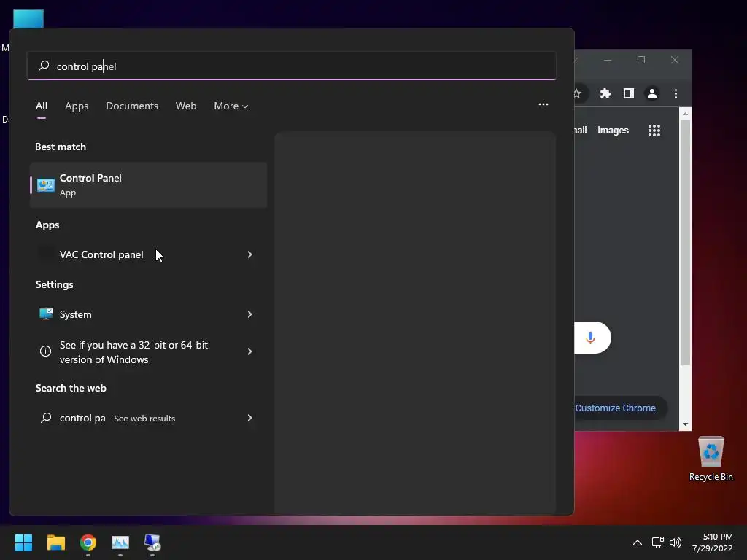This screenshot has height=560, width=747.
Task: Open File Explorer from the taskbar
Action: pos(55,542)
